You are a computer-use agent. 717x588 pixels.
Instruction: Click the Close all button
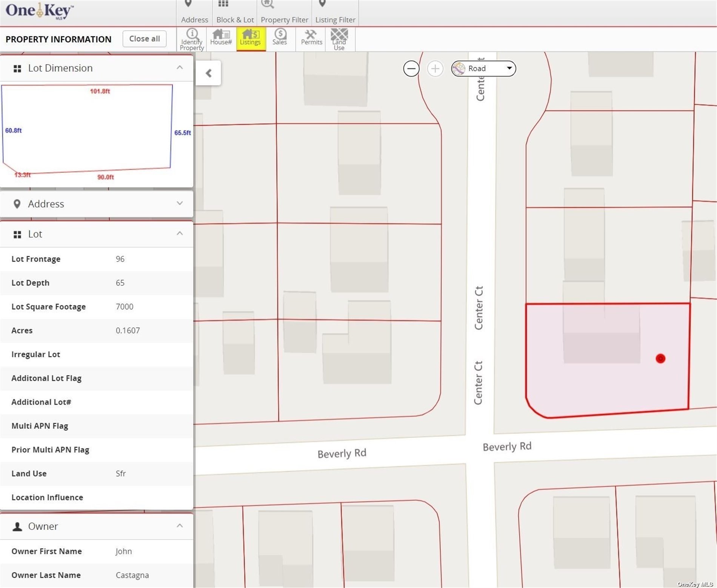[x=144, y=39]
